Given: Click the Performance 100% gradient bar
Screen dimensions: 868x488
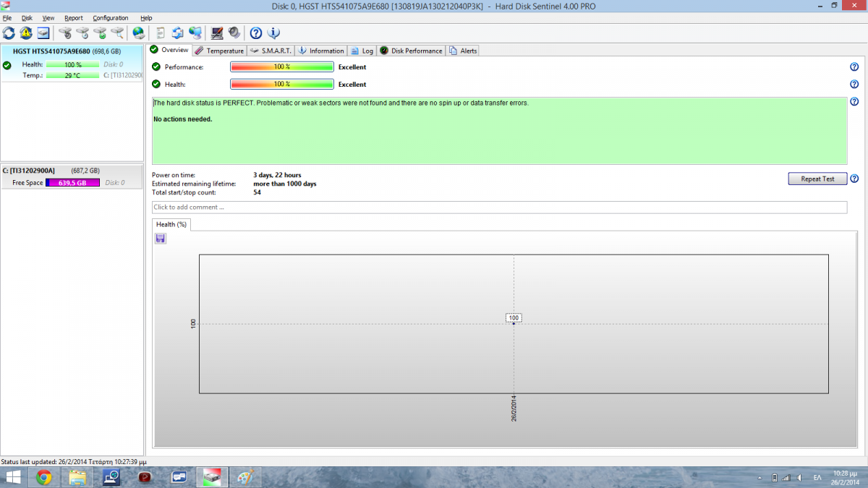Looking at the screenshot, I should (282, 67).
